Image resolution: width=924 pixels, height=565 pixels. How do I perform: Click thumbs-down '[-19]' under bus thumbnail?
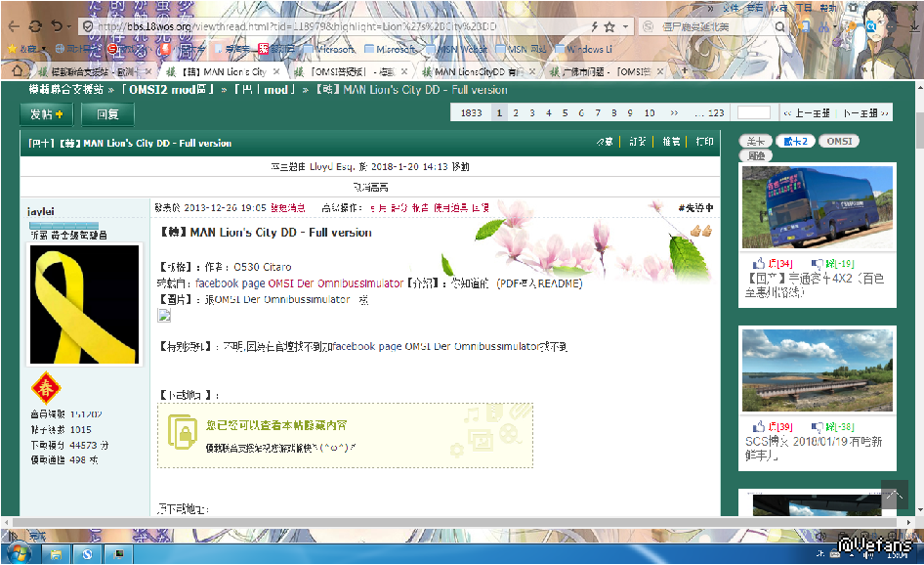pos(832,264)
